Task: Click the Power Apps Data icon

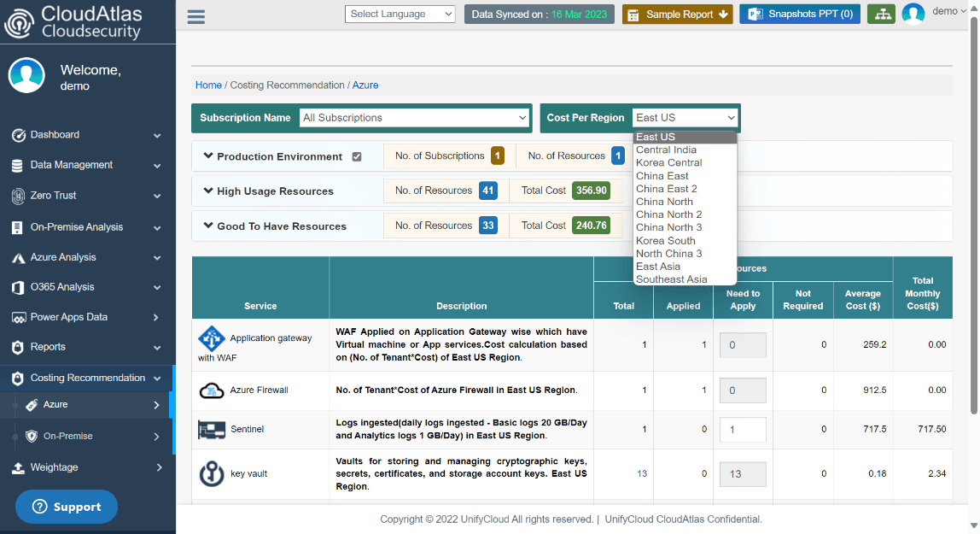Action: [x=18, y=318]
